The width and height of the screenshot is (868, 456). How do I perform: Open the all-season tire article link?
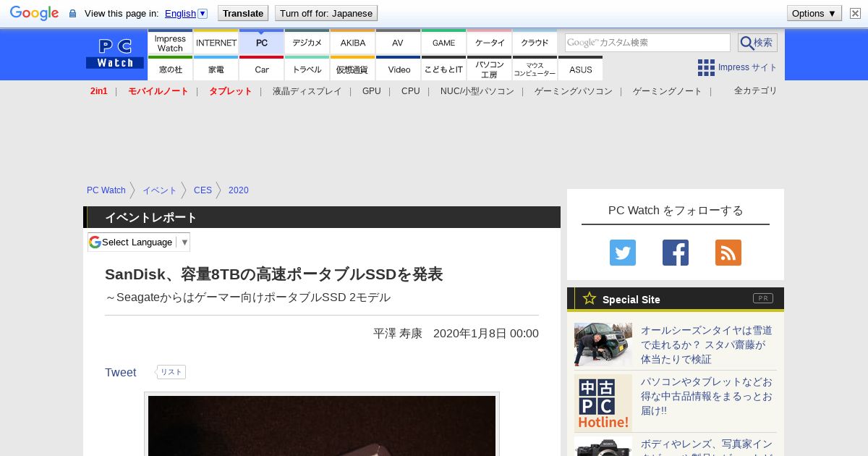[x=706, y=345]
